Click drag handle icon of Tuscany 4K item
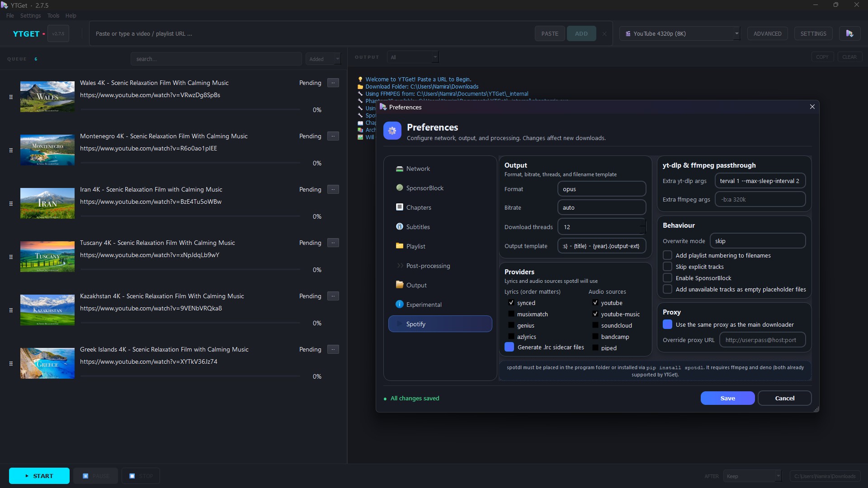868x488 pixels. [x=11, y=257]
